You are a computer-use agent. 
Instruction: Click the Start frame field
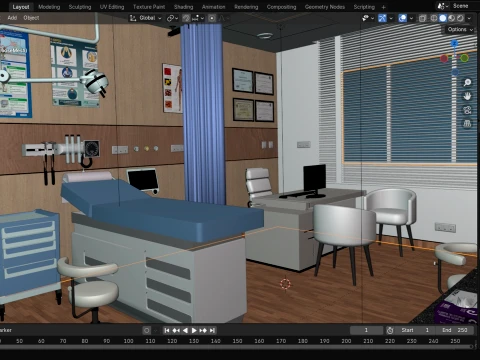(416, 330)
